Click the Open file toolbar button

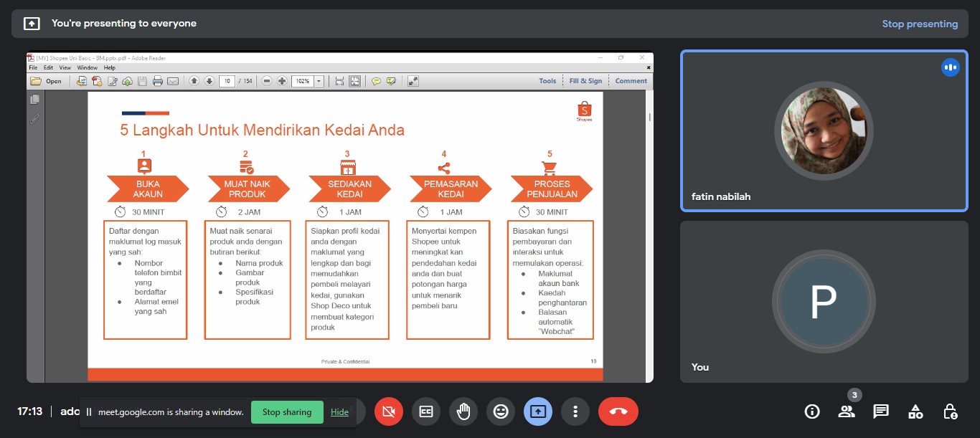click(x=47, y=81)
